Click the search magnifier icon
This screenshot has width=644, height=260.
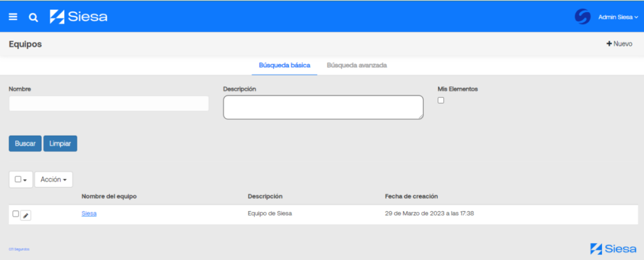pyautogui.click(x=33, y=17)
